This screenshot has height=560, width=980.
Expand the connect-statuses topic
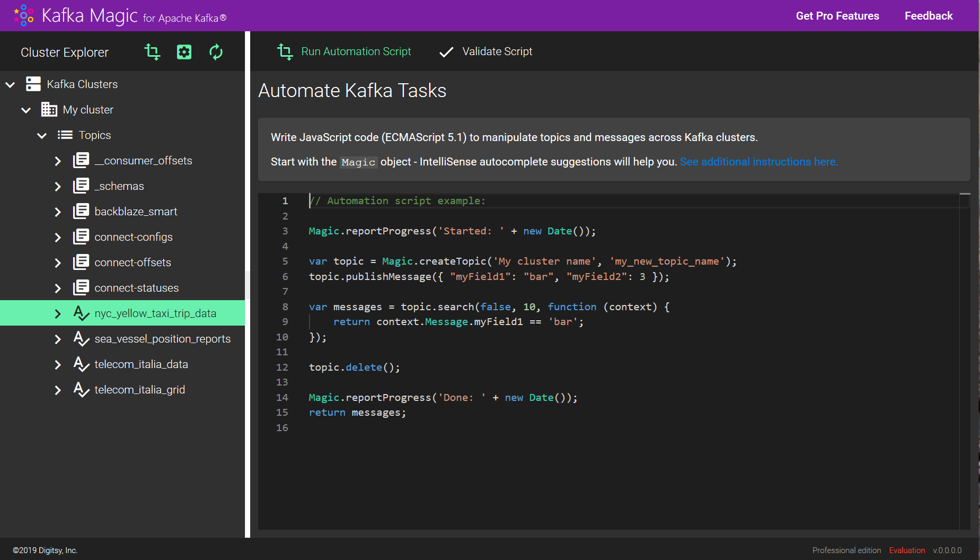[58, 288]
